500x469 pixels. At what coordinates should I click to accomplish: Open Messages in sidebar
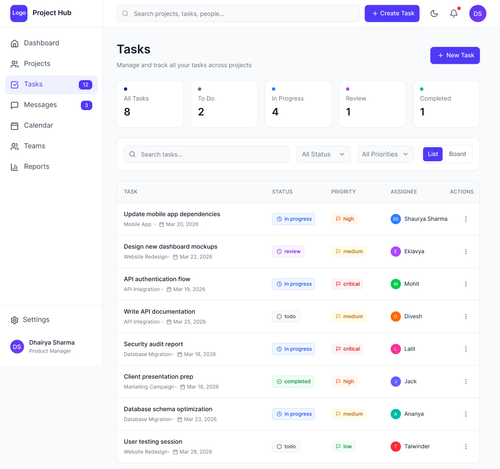point(51,105)
